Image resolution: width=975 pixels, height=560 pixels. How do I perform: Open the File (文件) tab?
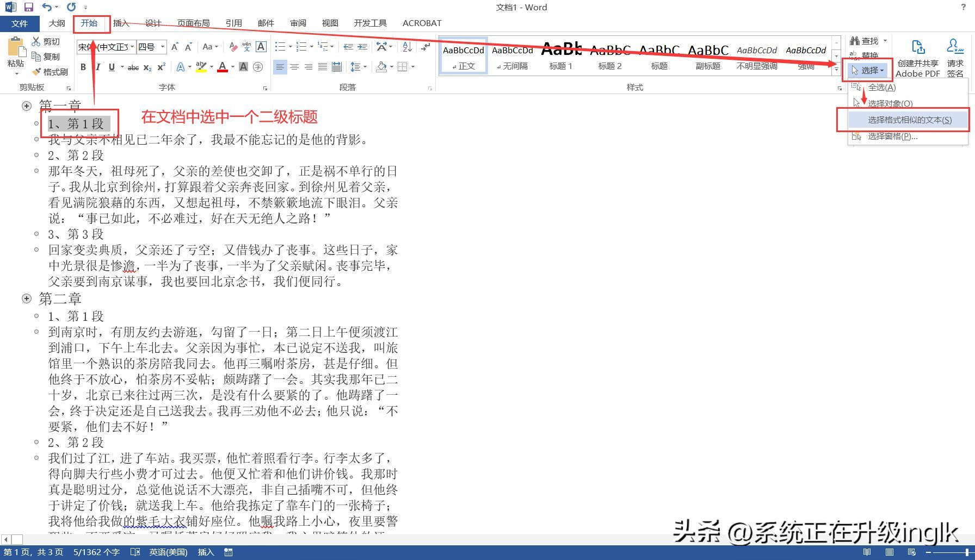(x=20, y=23)
